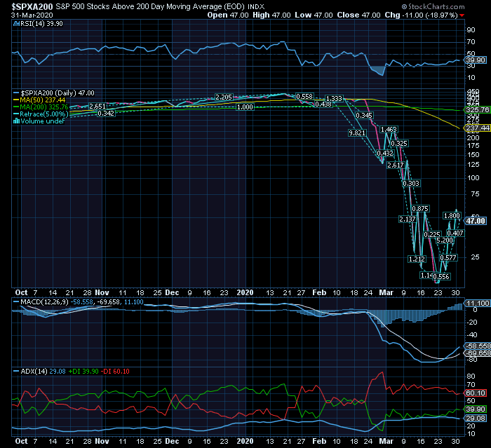Screen dimensions: 491x448
Task: Click the 11.100 histogram tag on MACD axis
Action: 478,303
